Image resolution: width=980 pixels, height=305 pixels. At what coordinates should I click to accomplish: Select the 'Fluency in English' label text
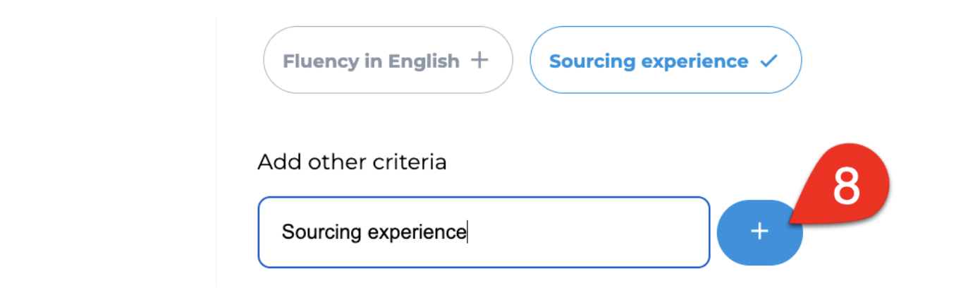pyautogui.click(x=371, y=61)
